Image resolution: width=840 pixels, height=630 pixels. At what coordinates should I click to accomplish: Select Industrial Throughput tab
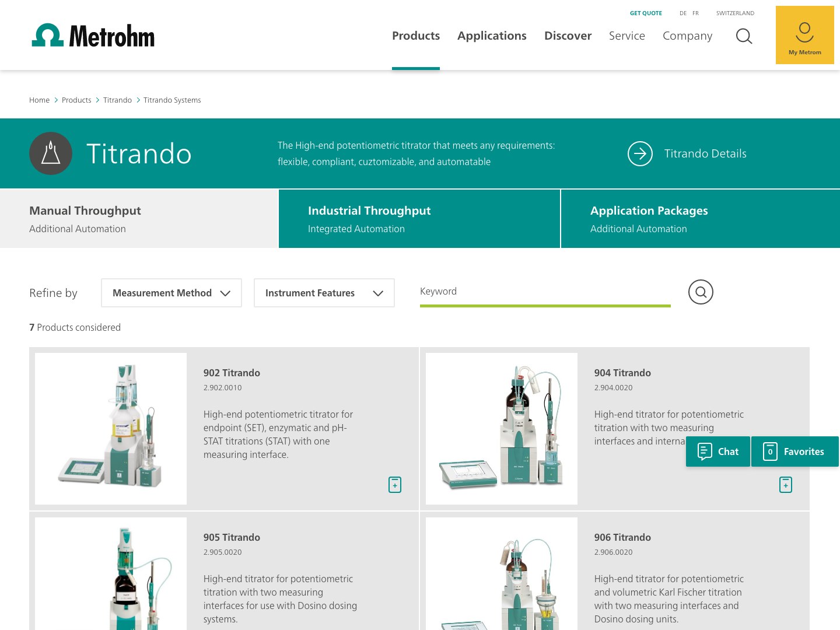[419, 219]
